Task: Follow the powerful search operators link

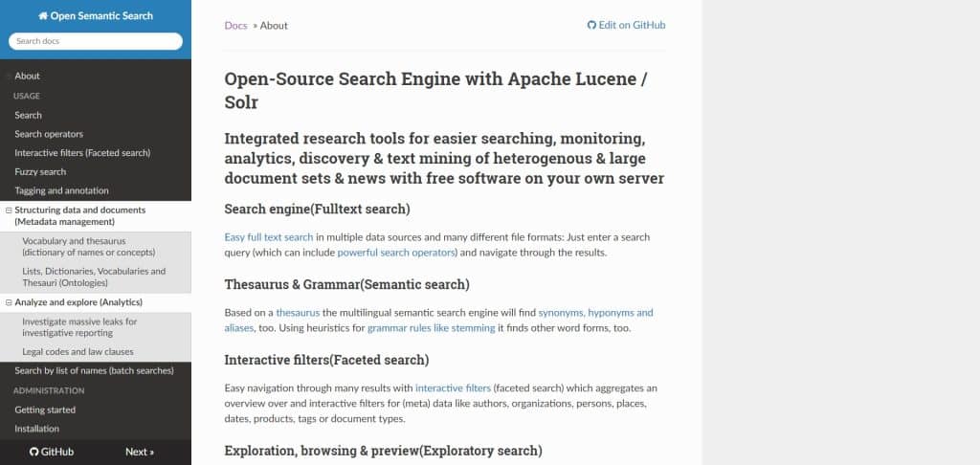Action: pyautogui.click(x=397, y=254)
